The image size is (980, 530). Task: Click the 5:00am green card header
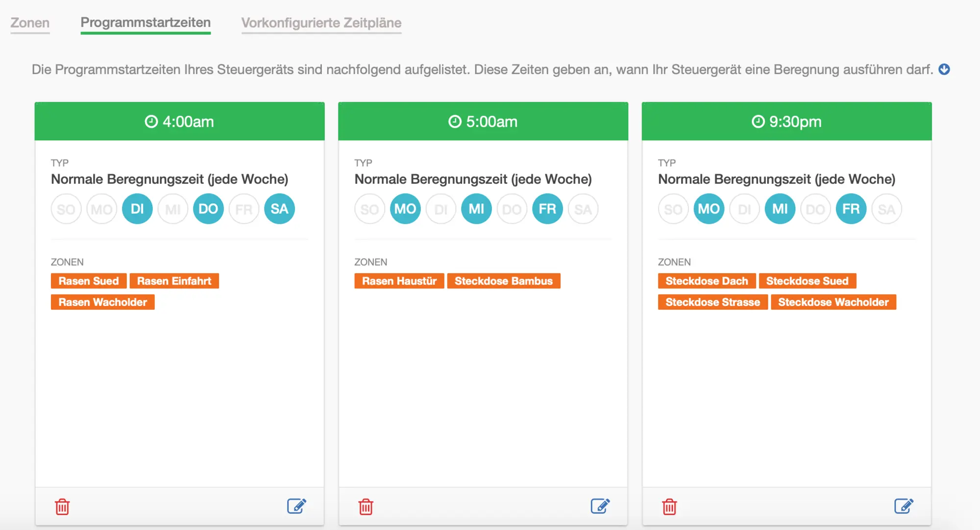click(x=483, y=122)
